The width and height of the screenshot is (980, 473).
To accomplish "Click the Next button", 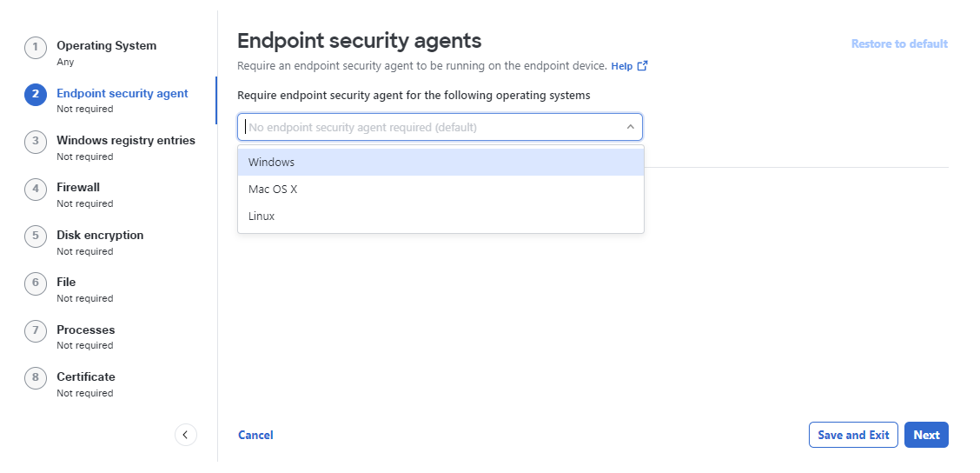I will tap(926, 435).
